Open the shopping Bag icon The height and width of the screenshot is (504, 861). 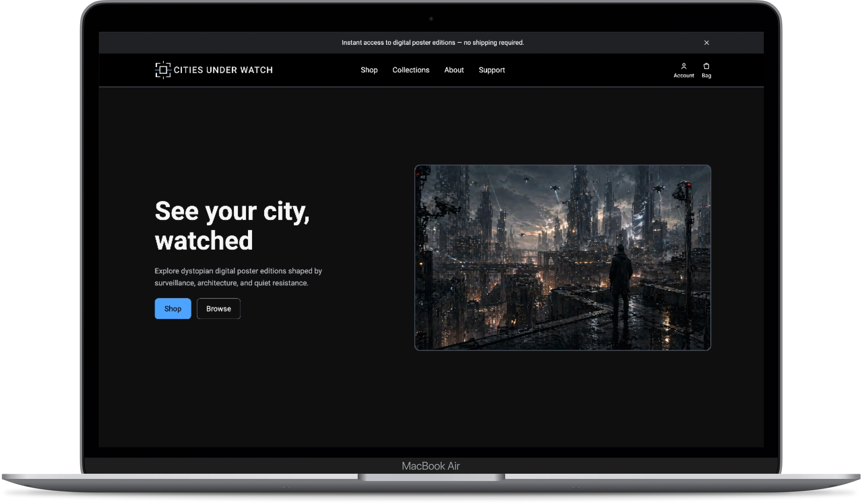706,70
